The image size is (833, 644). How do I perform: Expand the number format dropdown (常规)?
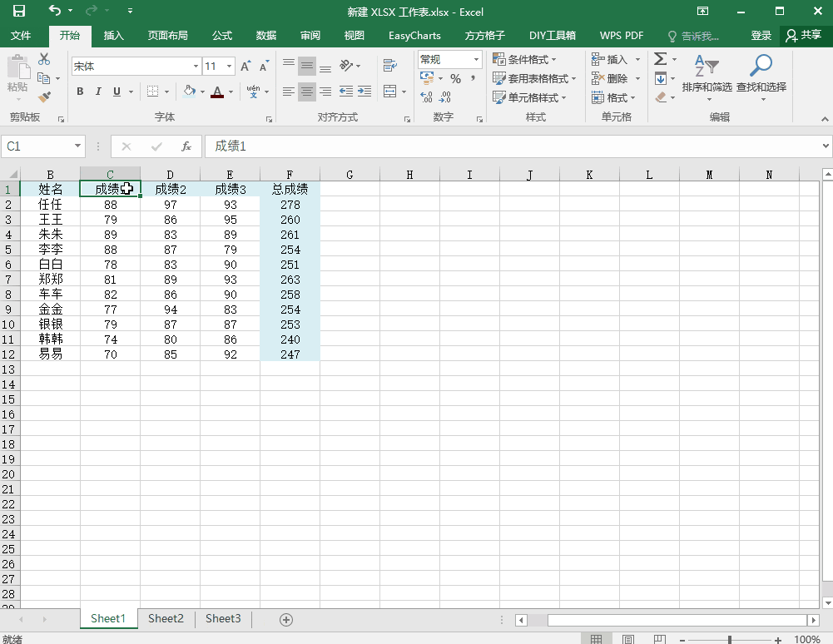pos(476,60)
